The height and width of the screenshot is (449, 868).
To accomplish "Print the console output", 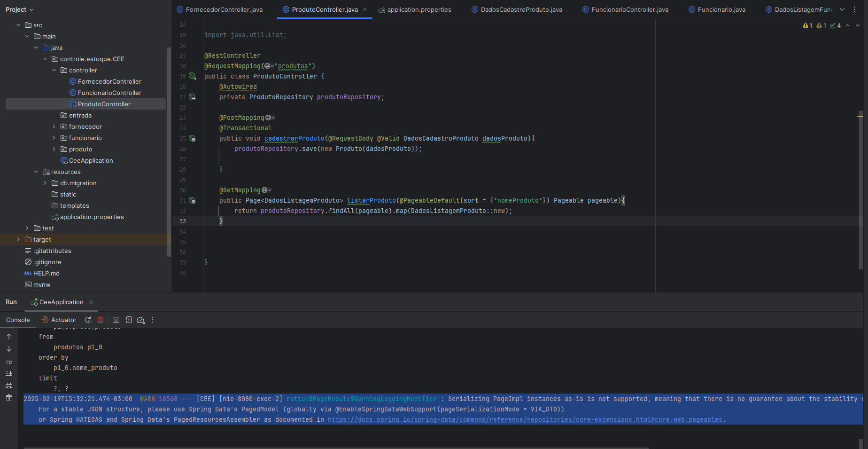I will coord(9,386).
